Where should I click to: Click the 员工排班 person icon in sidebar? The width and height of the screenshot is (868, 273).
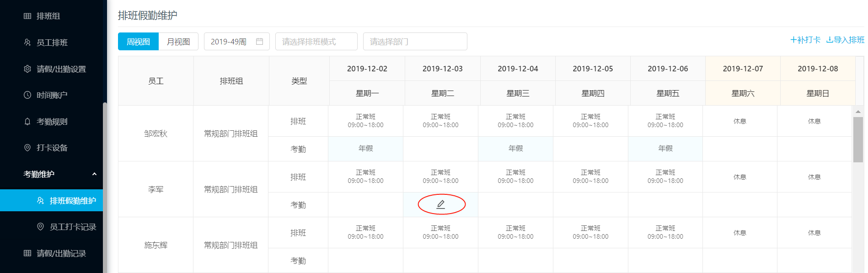coord(27,43)
